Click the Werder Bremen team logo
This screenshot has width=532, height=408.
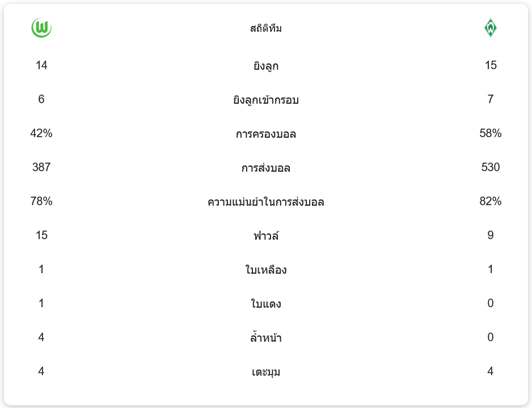point(490,28)
